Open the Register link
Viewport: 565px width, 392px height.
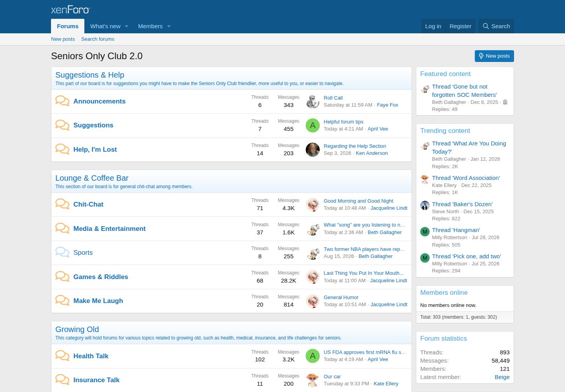[460, 26]
